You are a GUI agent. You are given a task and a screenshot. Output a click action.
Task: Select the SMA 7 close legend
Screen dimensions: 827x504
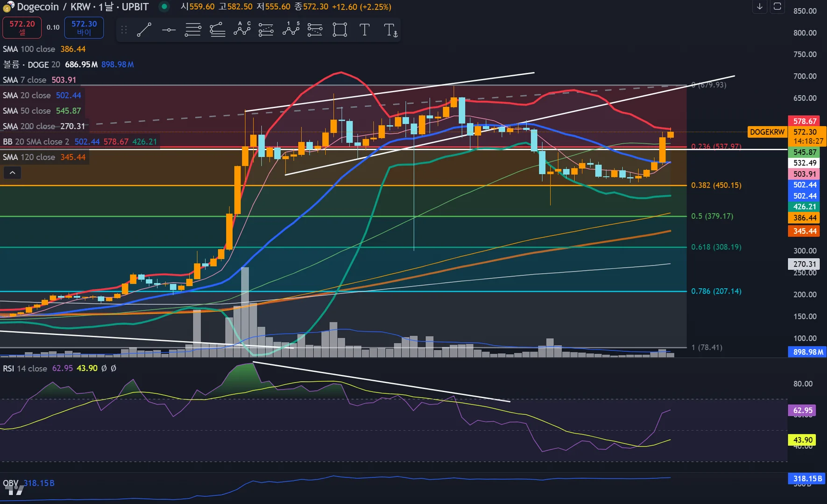point(40,80)
